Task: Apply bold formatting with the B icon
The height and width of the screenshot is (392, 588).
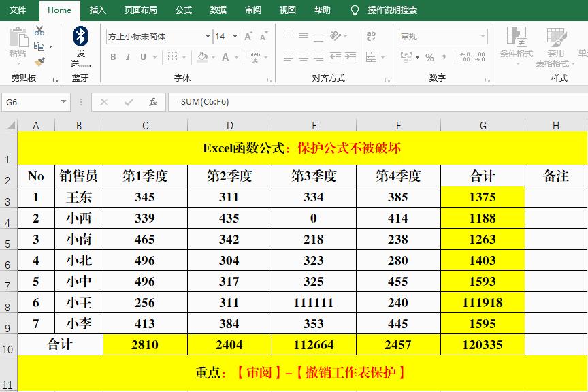Action: coord(113,56)
